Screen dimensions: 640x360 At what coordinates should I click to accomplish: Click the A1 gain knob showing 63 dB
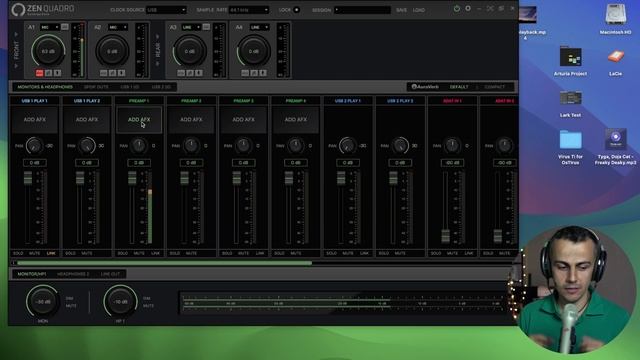[x=48, y=51]
